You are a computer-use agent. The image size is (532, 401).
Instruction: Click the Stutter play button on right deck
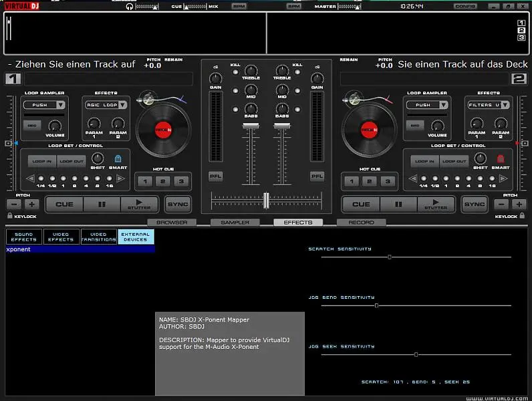[x=435, y=204]
